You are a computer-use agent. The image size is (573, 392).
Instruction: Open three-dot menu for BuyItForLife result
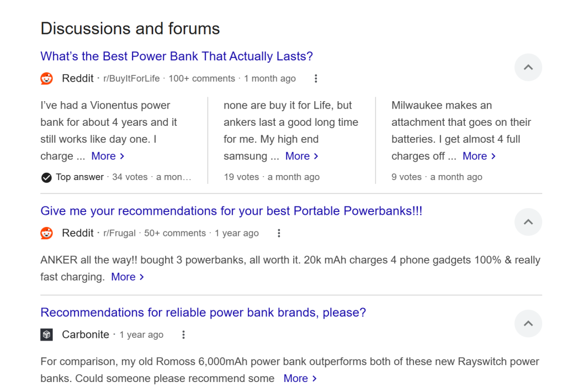click(x=316, y=79)
